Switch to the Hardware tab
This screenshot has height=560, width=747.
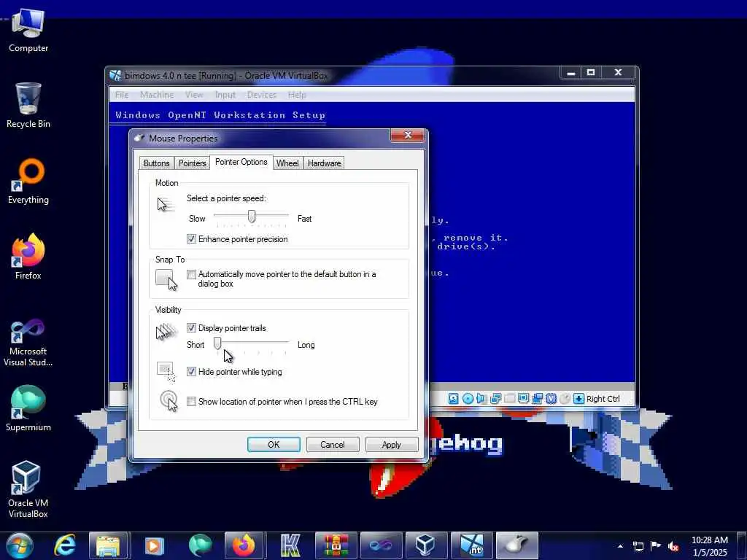tap(324, 163)
